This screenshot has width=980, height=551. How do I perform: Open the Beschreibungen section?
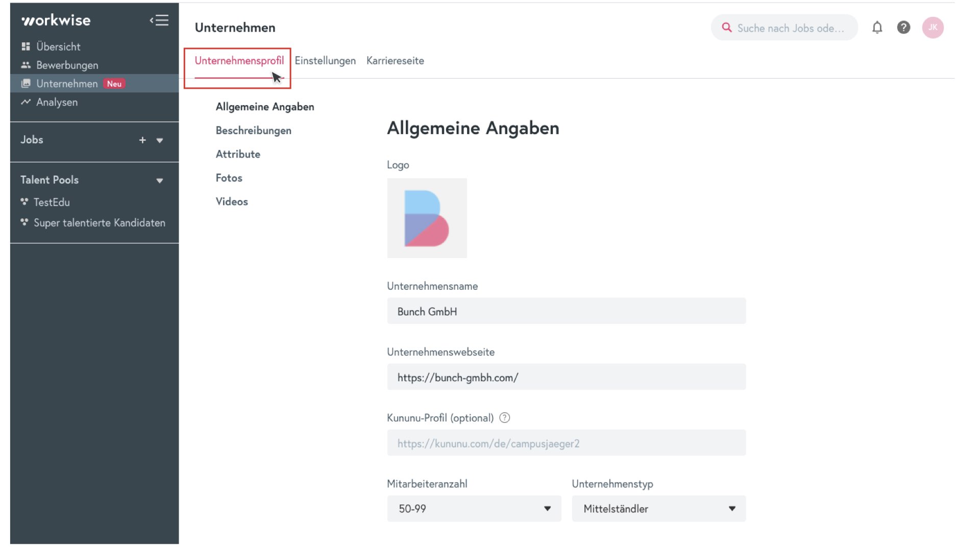click(x=254, y=130)
